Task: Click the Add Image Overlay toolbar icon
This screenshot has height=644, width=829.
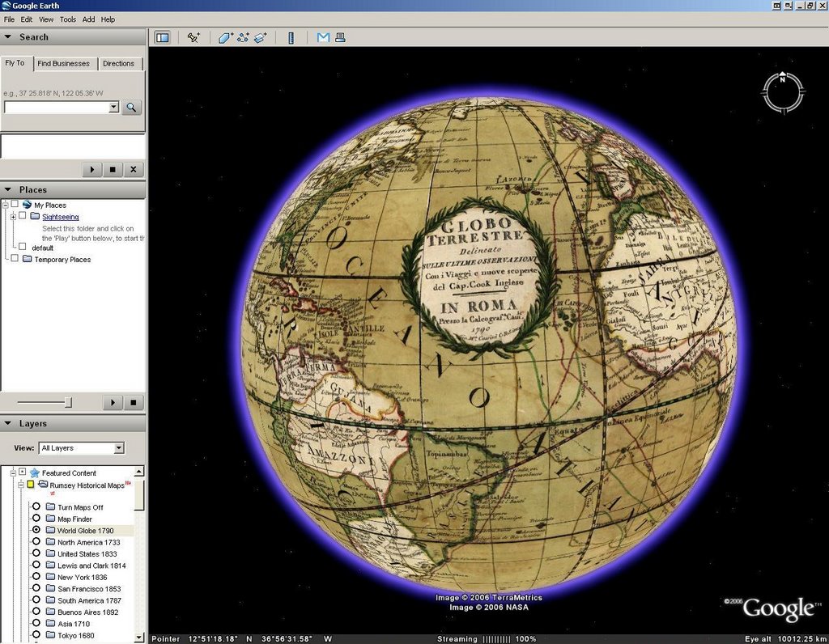Action: (x=261, y=37)
